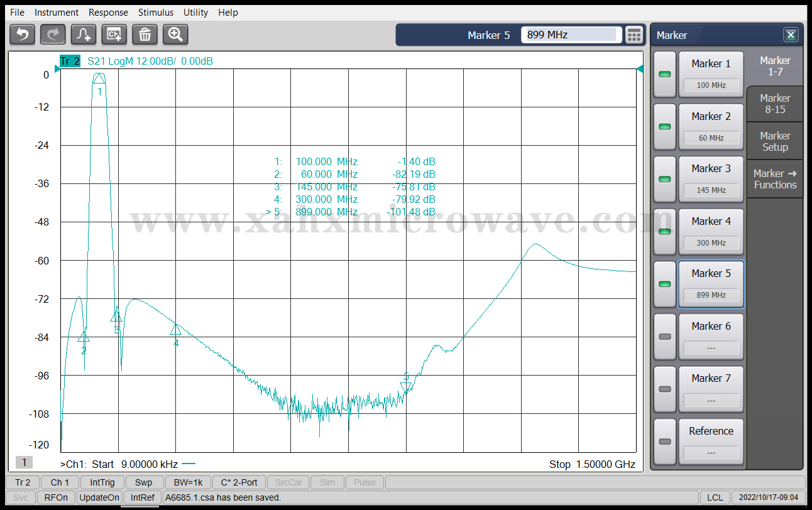Toggle Marker 6 on/off indicator

coord(664,337)
